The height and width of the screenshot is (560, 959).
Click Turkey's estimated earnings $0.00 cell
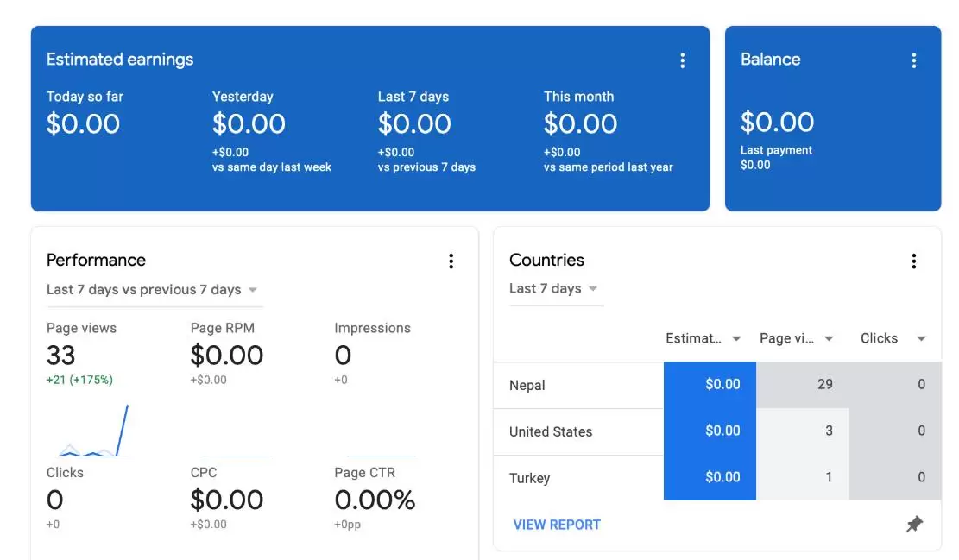(x=710, y=477)
